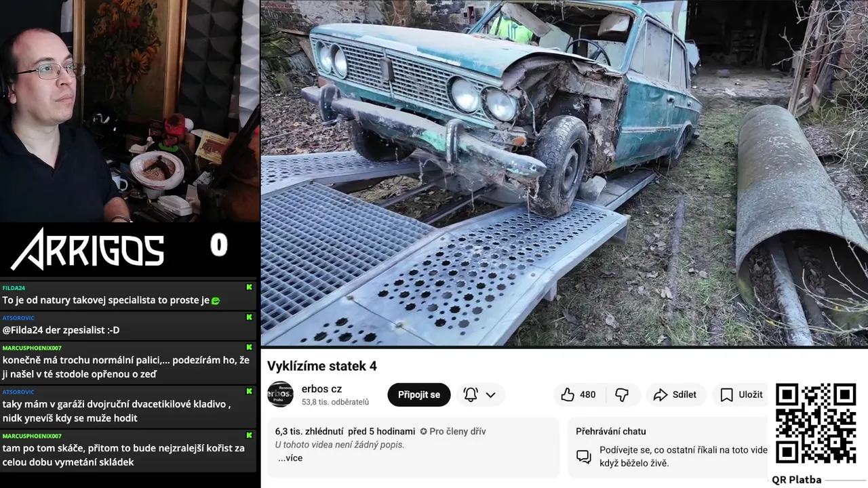Click the Pro členy dřív members badge
The height and width of the screenshot is (488, 868).
tap(453, 431)
